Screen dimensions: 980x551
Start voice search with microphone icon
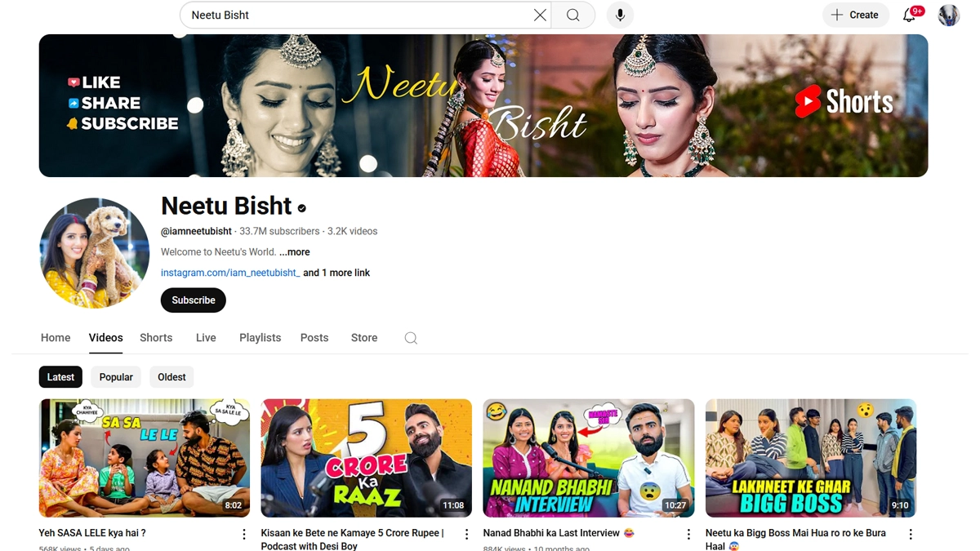pyautogui.click(x=620, y=15)
